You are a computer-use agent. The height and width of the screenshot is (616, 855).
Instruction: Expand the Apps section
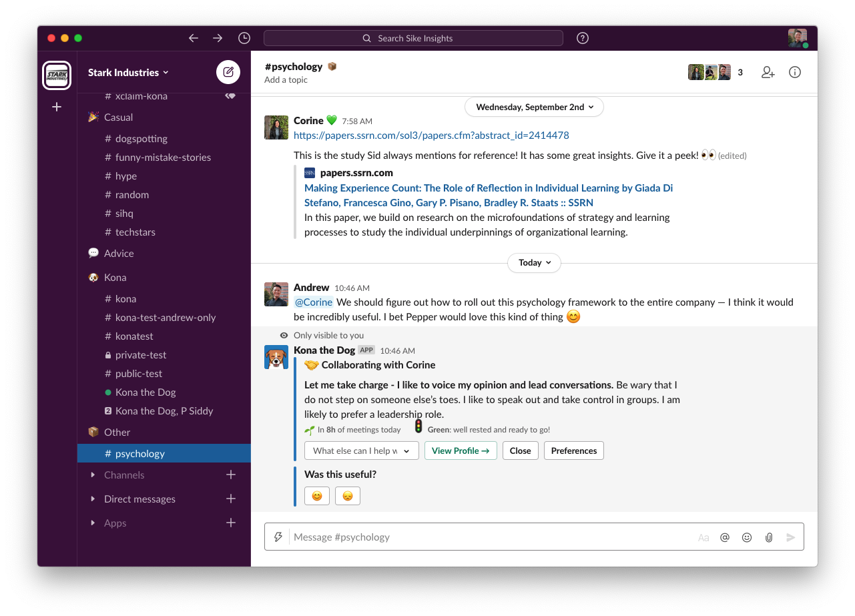93,523
